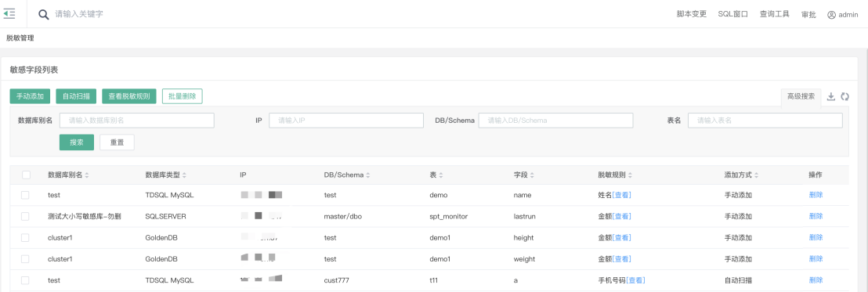Sort by DB/Schema column
Viewport: 868px width, 292px height.
coord(368,175)
